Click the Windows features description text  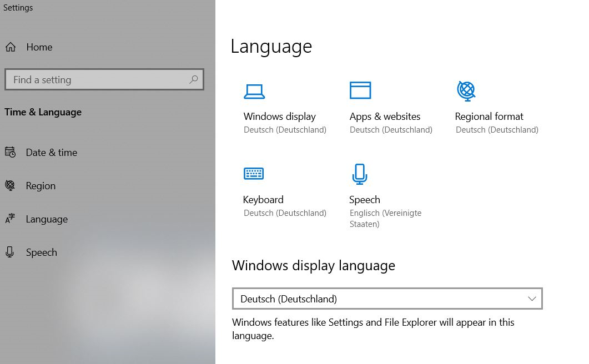click(x=373, y=328)
